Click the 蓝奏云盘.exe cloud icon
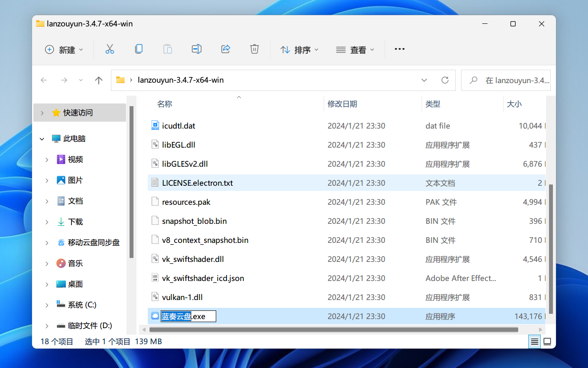 (155, 316)
